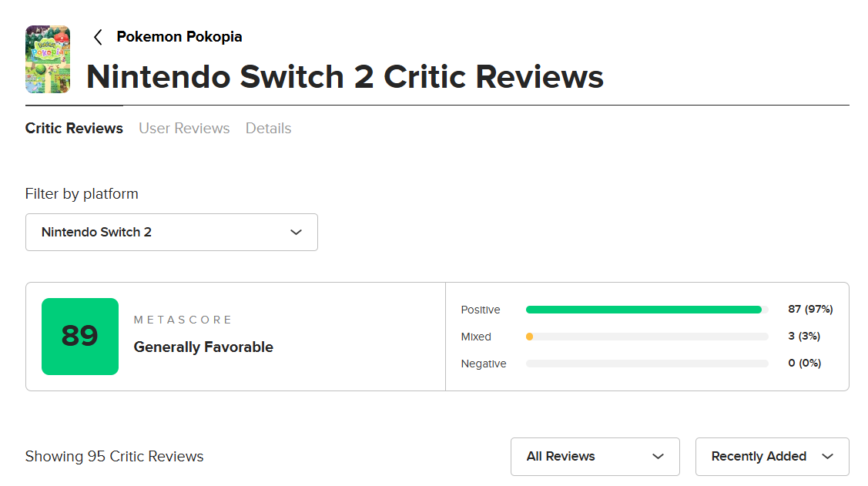This screenshot has height=486, width=868.
Task: Click the empty Negative reviews bar
Action: click(x=647, y=364)
